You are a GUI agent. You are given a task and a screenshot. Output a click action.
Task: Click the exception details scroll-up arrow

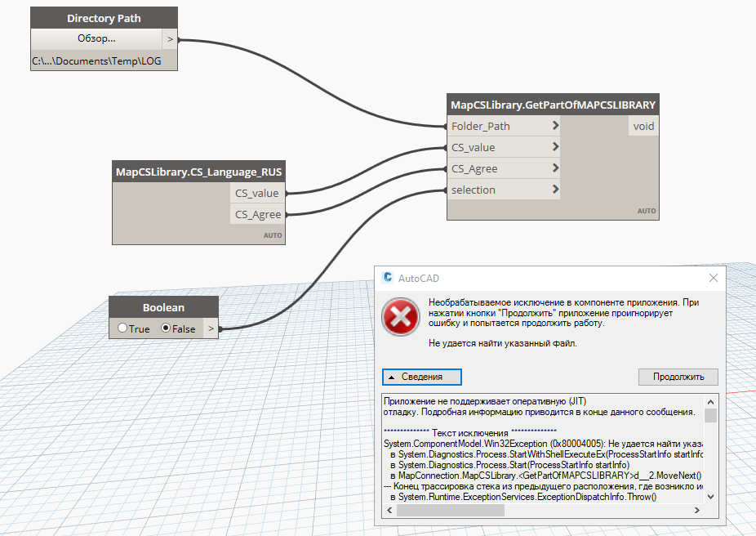tap(710, 402)
